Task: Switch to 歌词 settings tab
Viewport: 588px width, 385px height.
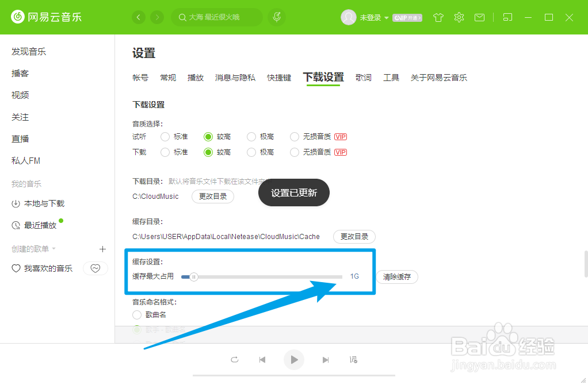Action: [x=364, y=78]
